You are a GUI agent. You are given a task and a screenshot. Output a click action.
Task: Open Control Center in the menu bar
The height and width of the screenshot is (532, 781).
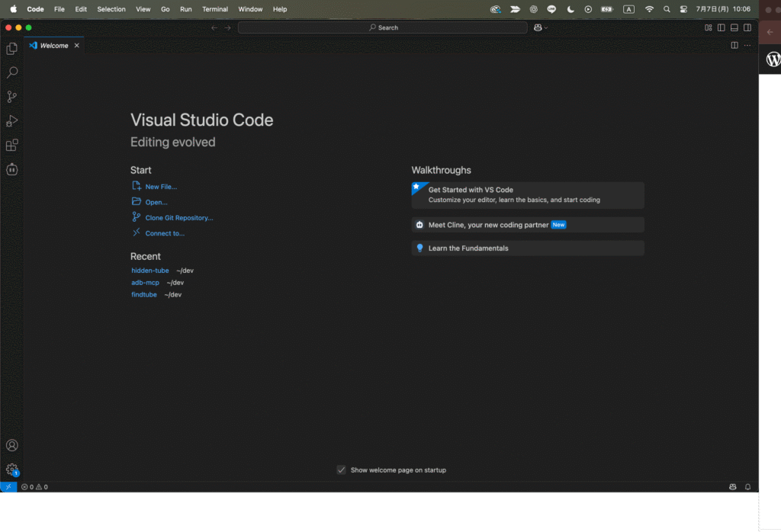point(683,9)
